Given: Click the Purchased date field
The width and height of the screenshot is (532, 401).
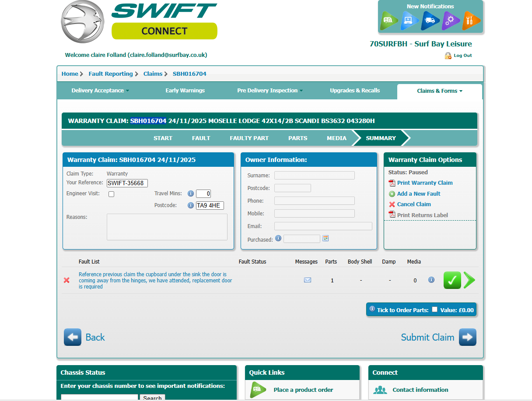Looking at the screenshot, I should [302, 239].
